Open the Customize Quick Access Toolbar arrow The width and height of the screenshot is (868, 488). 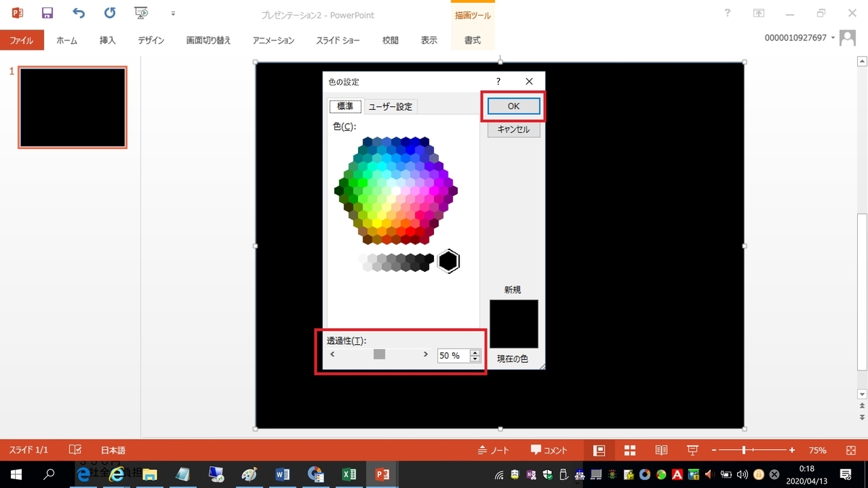coord(173,14)
